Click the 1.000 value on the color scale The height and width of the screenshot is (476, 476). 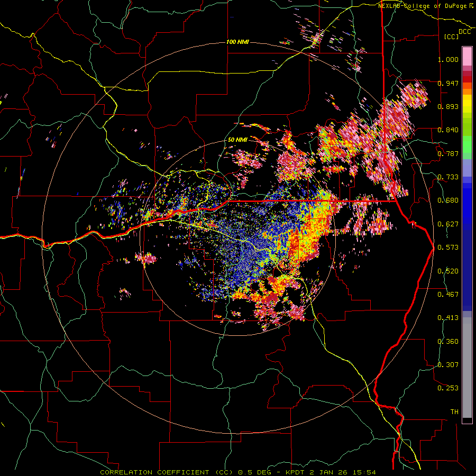tap(448, 59)
